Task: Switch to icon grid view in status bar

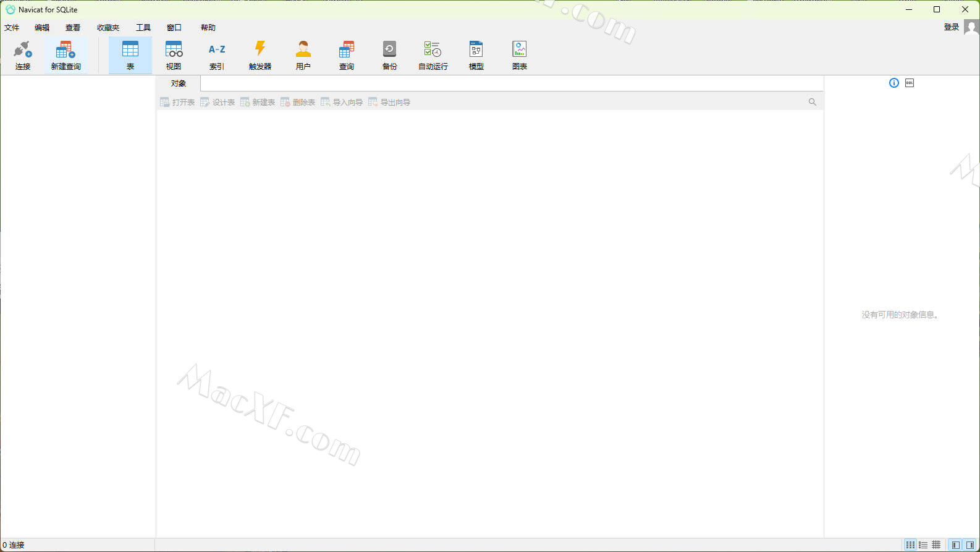Action: click(910, 545)
